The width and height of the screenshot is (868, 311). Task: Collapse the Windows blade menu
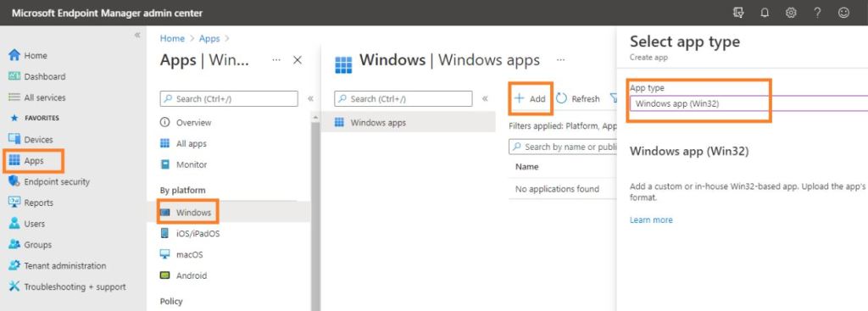(x=485, y=98)
